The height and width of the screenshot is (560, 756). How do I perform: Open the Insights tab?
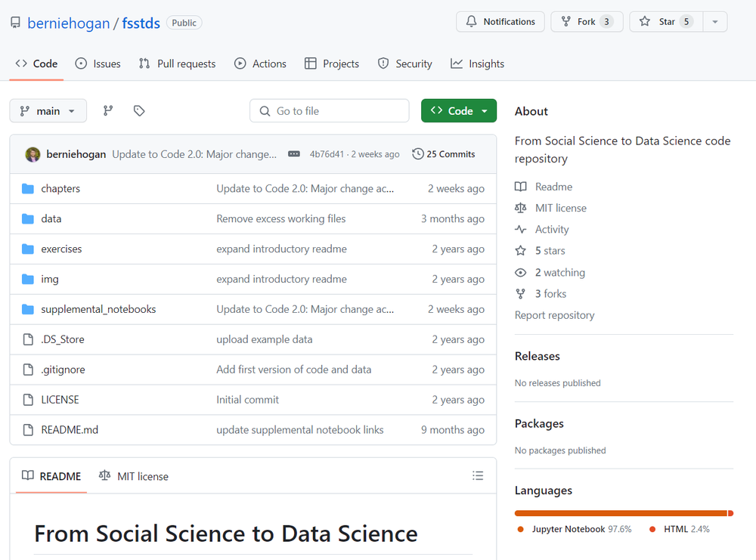point(477,63)
